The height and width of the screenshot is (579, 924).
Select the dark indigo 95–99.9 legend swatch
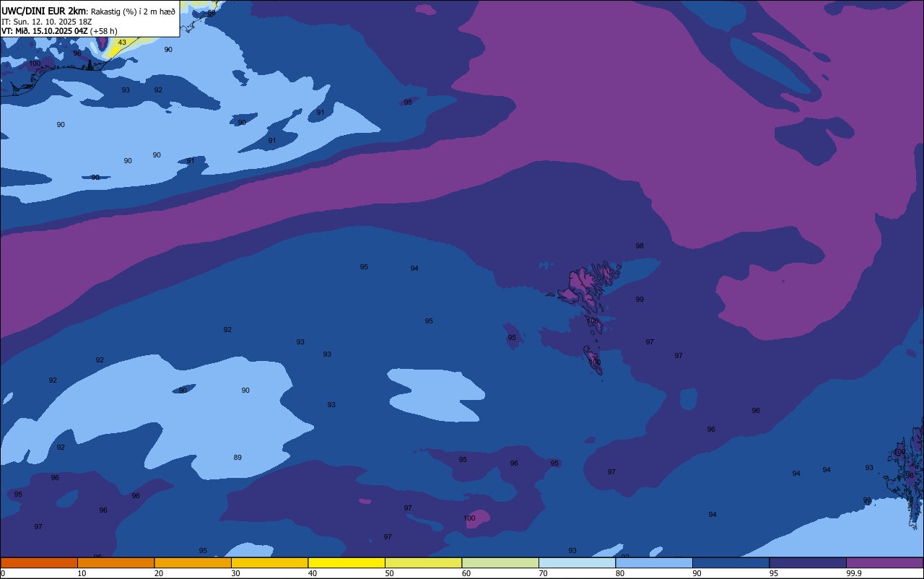tap(808, 562)
